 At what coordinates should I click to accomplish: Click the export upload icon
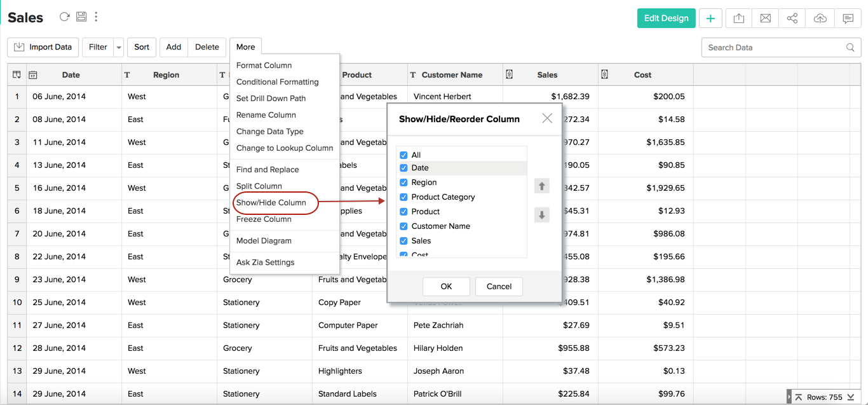click(x=738, y=18)
